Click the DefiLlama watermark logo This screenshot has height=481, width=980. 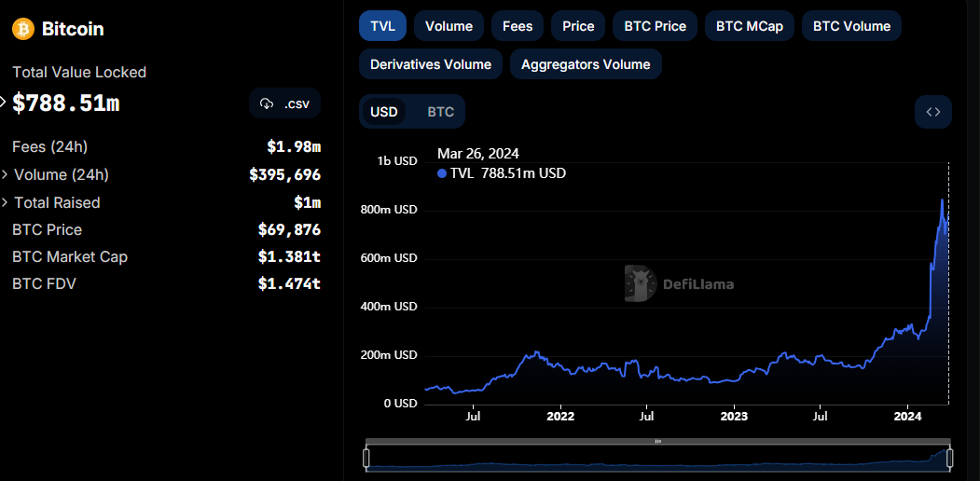[679, 283]
